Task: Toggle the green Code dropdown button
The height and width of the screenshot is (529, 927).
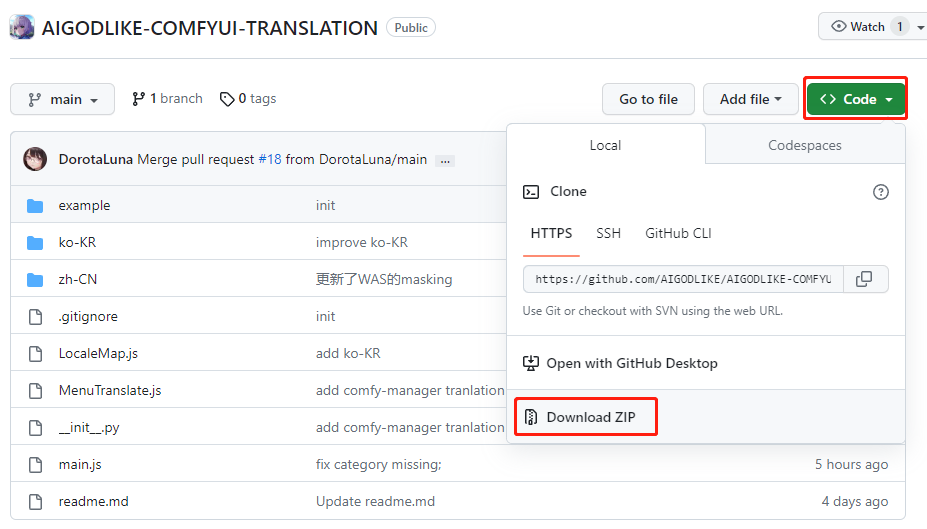Action: 855,99
